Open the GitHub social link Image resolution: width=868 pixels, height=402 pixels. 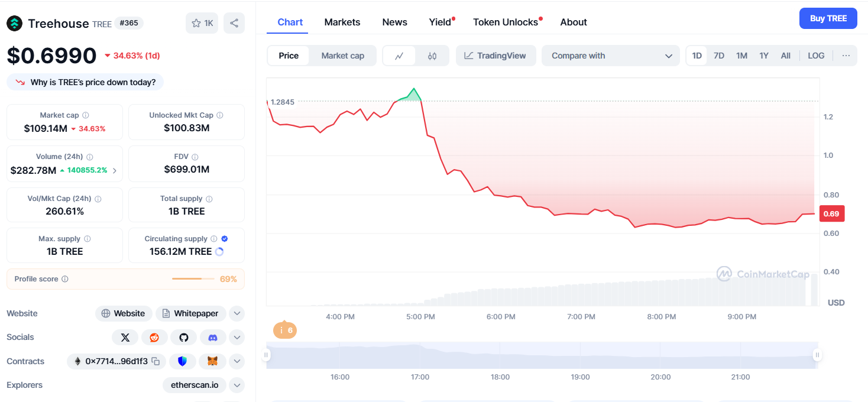[184, 338]
